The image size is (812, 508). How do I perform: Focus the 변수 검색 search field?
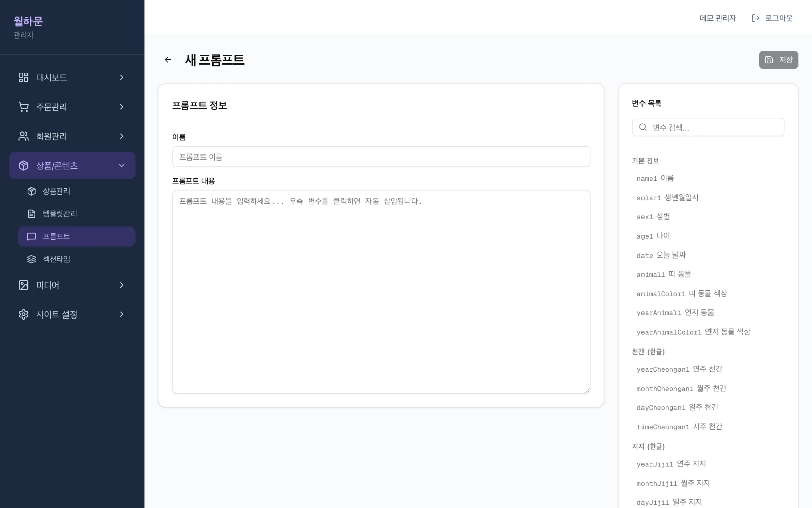(x=708, y=127)
